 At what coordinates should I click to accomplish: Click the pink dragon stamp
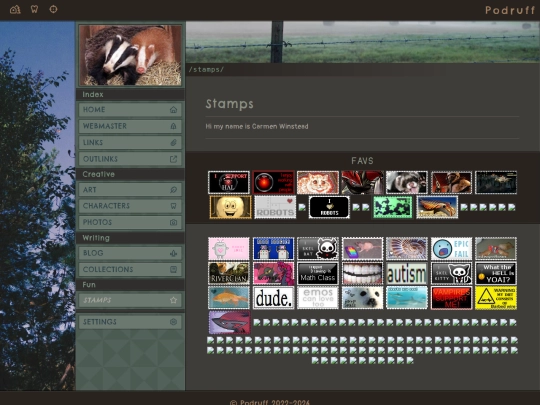(273, 273)
